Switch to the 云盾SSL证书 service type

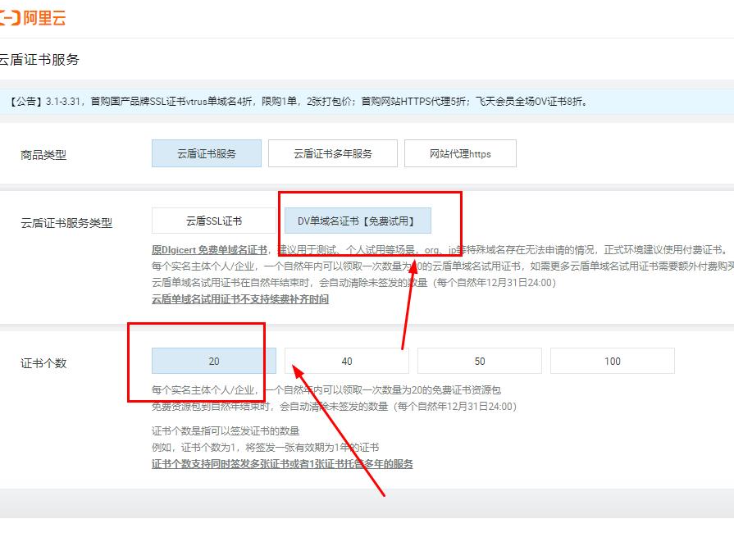[213, 221]
